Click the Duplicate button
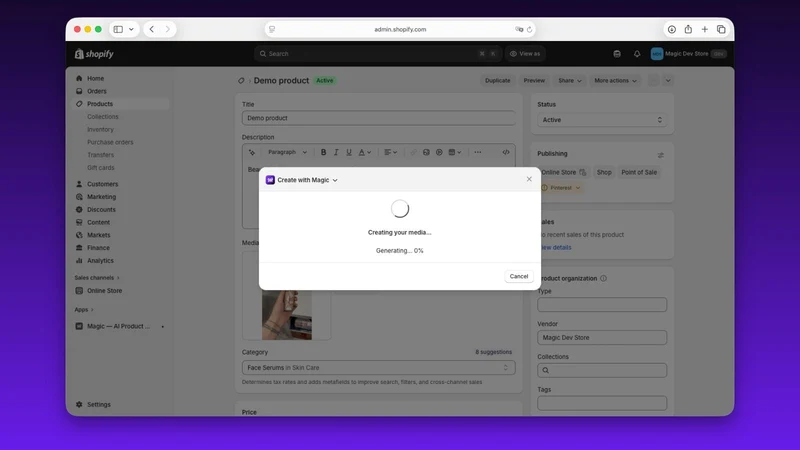This screenshot has width=800, height=450. click(497, 81)
